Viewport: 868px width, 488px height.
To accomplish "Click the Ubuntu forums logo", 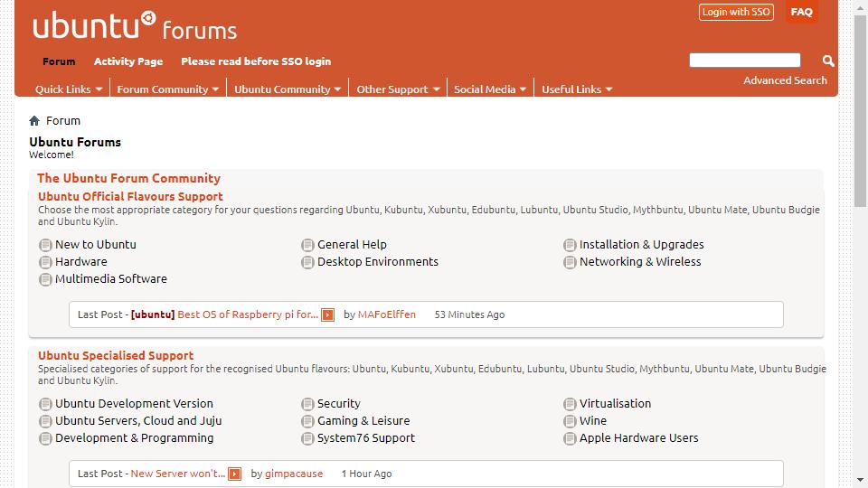I will (x=135, y=25).
